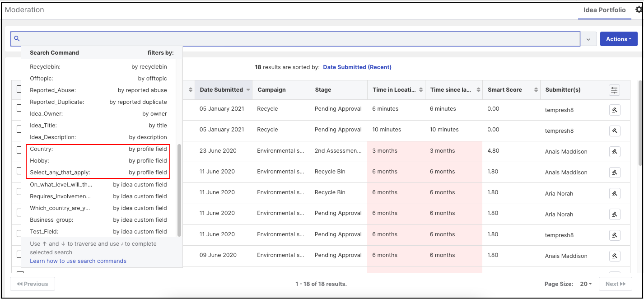Choose the Country: profile field command

[98, 149]
